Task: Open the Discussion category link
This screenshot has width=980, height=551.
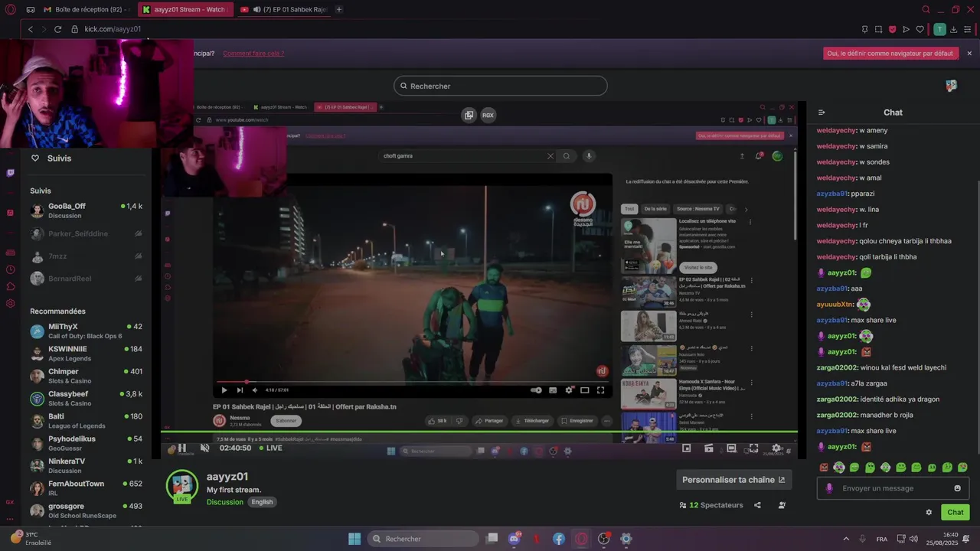Action: [225, 502]
